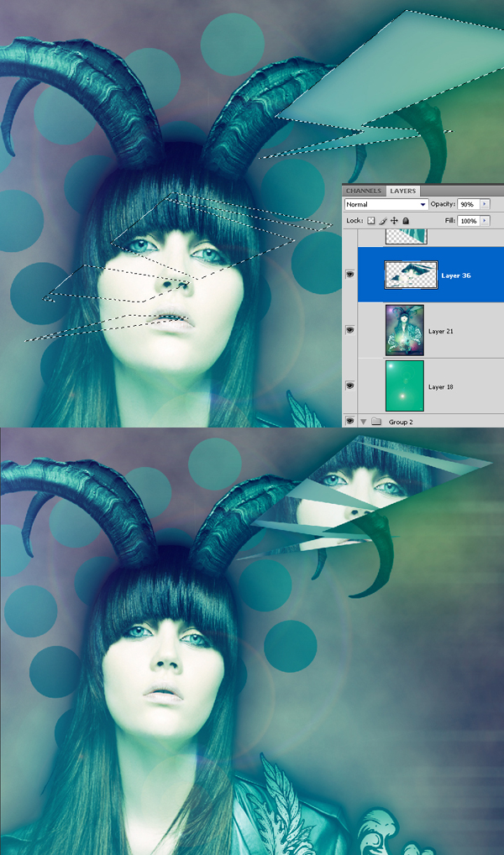The image size is (504, 855).
Task: Collapse Group 2 with its triangle
Action: [x=363, y=422]
